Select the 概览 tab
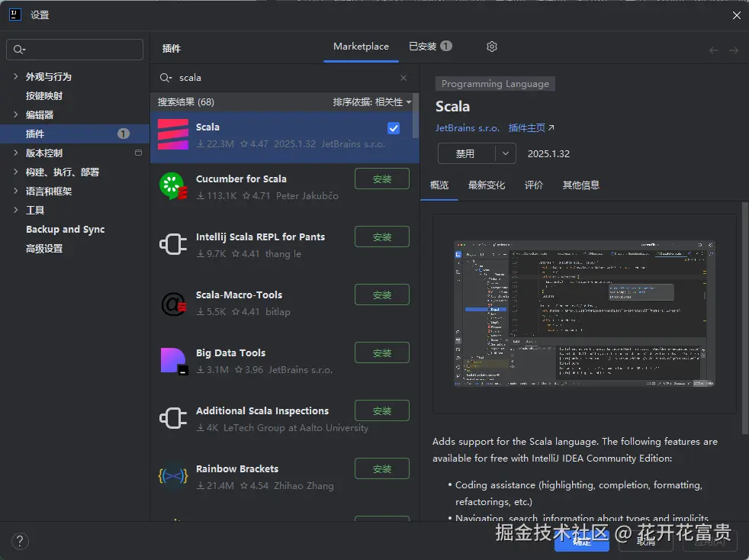The image size is (749, 560). pos(439,185)
